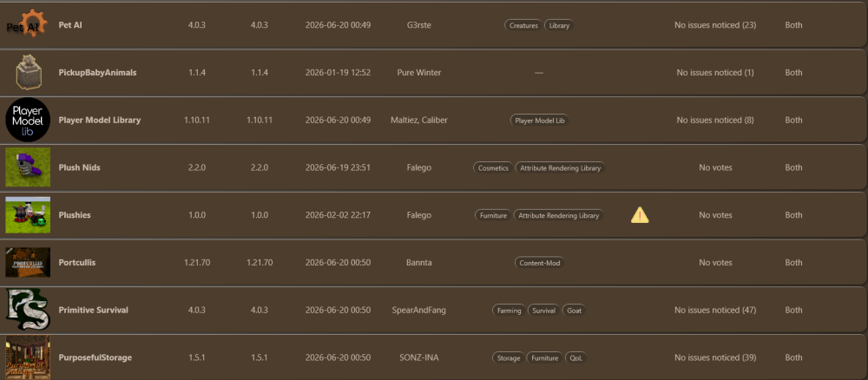Click No votes on Plushies row
The height and width of the screenshot is (380, 868).
click(715, 214)
